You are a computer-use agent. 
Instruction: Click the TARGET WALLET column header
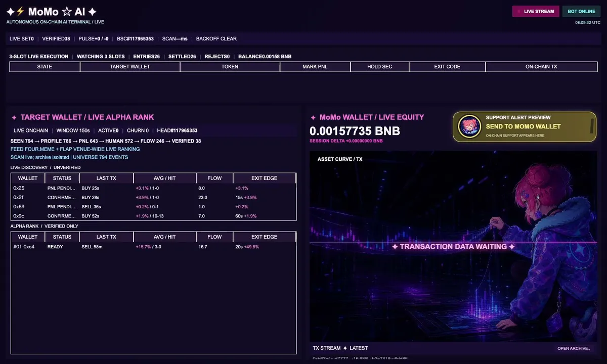tap(130, 67)
